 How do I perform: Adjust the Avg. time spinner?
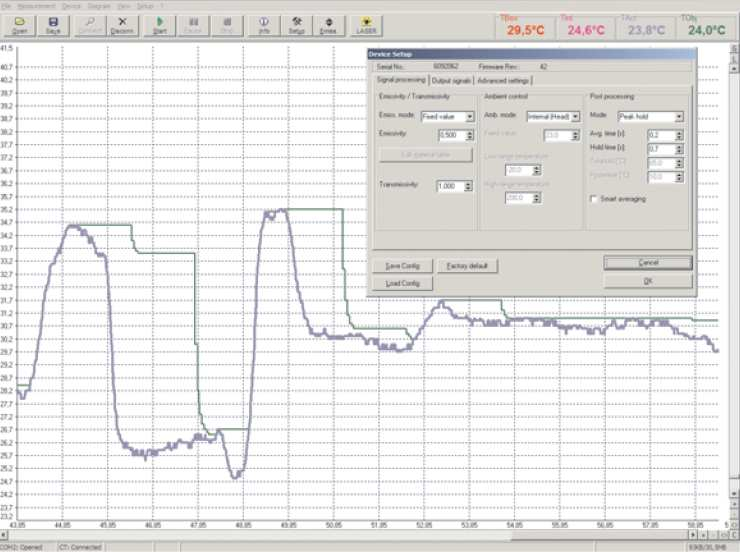tap(679, 135)
